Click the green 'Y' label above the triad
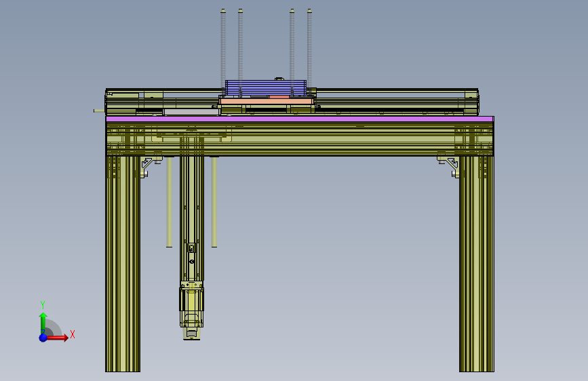Screen dimensions: 588x381 click(x=43, y=305)
